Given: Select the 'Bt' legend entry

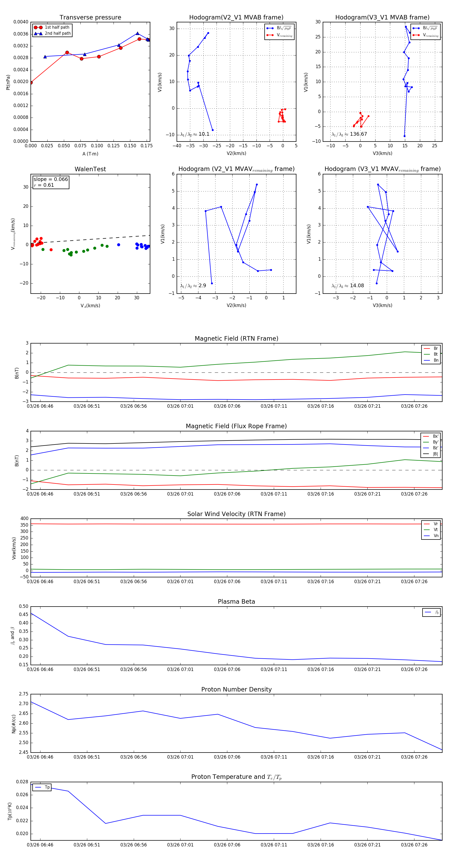Looking at the screenshot, I should point(431,355).
